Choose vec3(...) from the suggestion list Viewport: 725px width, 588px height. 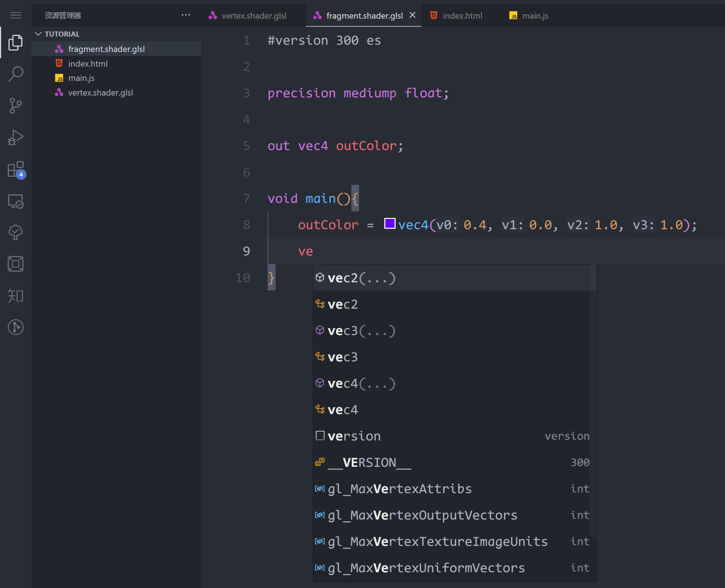pos(360,330)
